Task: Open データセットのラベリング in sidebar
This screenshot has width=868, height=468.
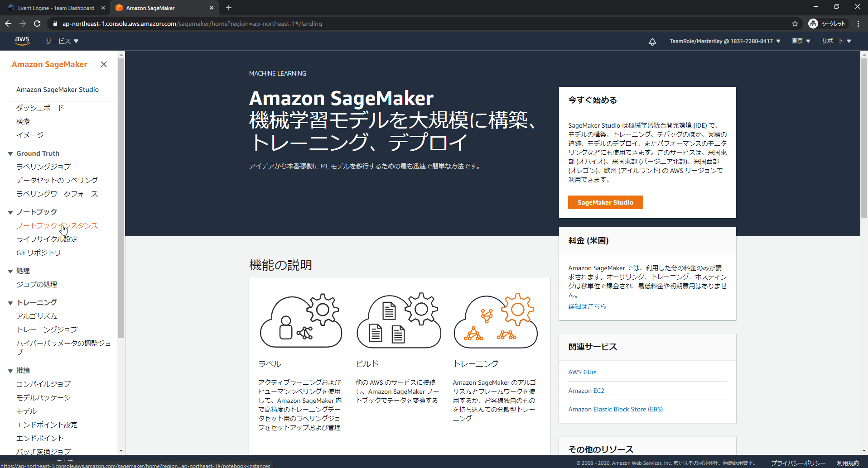Action: pyautogui.click(x=57, y=180)
